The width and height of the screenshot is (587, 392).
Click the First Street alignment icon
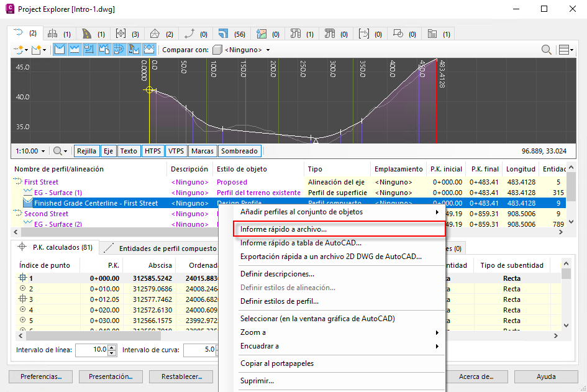coord(18,182)
